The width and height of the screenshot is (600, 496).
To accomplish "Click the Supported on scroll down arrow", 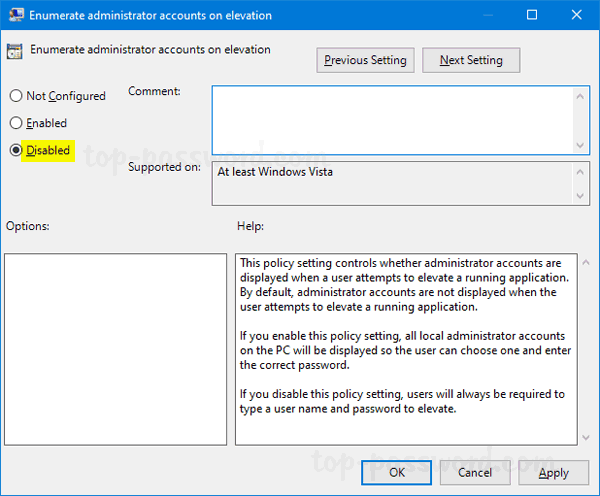I will tap(581, 197).
